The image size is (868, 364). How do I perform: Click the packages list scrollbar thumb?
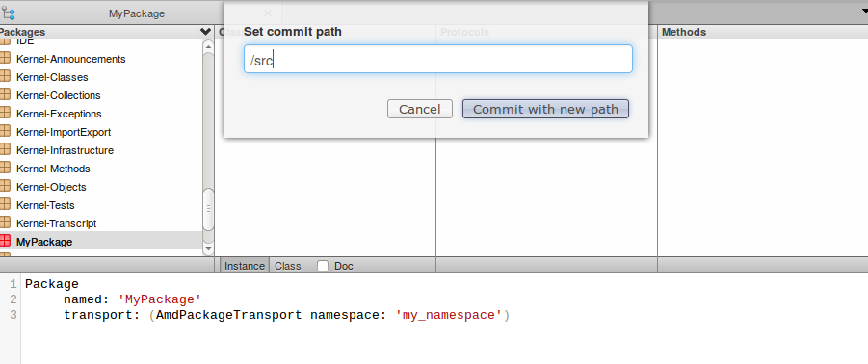click(x=208, y=209)
